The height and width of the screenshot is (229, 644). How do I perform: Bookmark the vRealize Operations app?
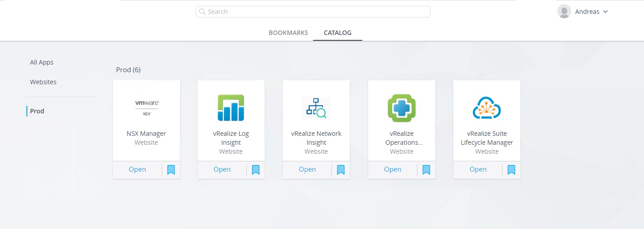pos(426,170)
